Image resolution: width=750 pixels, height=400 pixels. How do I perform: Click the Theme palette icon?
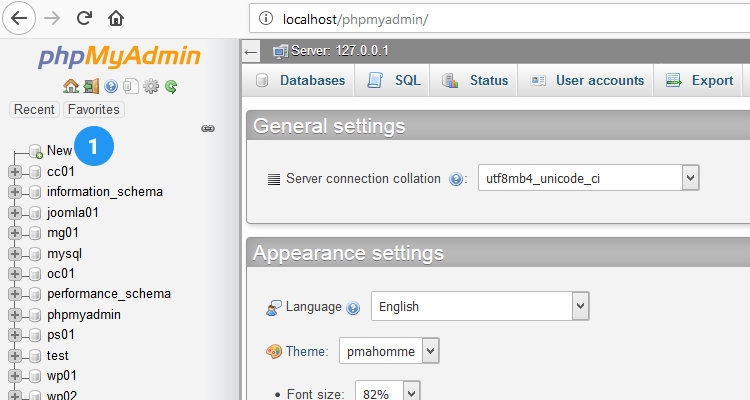click(274, 352)
